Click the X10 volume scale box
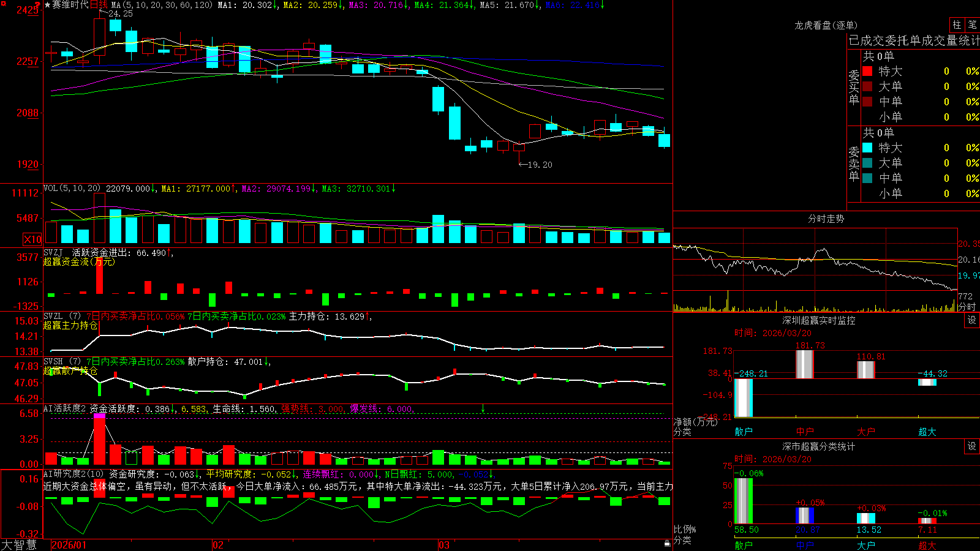The width and height of the screenshot is (980, 551). point(32,239)
